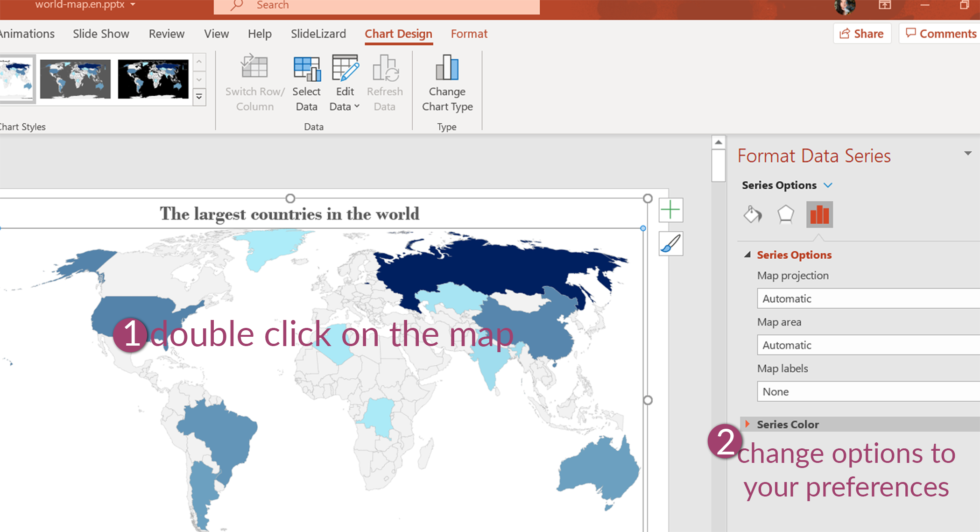Click the dark blue world map thumbnail
Screen dimensions: 980x532
click(x=153, y=78)
